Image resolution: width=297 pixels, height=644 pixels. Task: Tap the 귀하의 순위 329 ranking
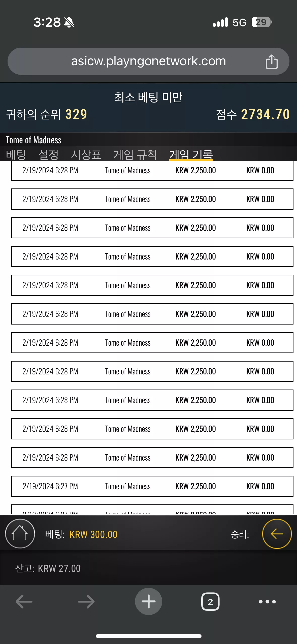point(47,114)
